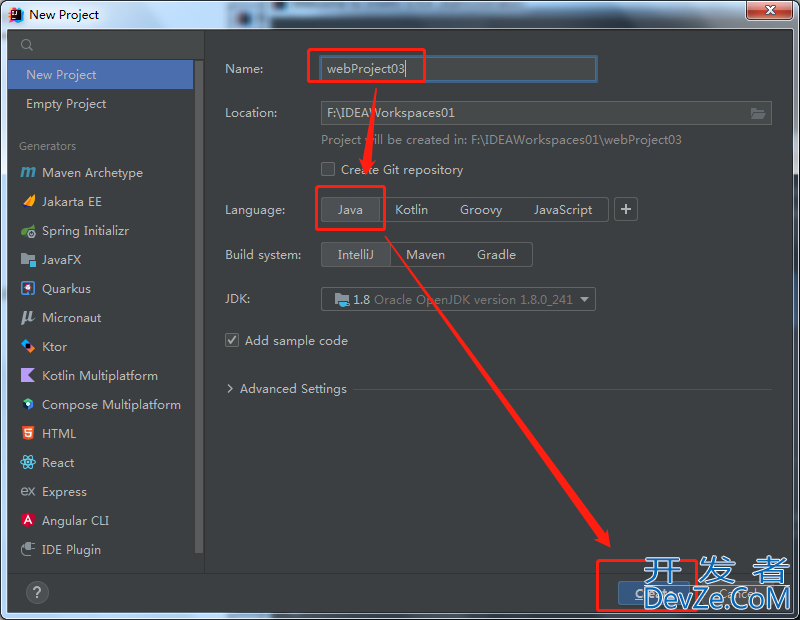Viewport: 800px width, 620px height.
Task: Select Kotlin language option
Action: click(x=411, y=210)
